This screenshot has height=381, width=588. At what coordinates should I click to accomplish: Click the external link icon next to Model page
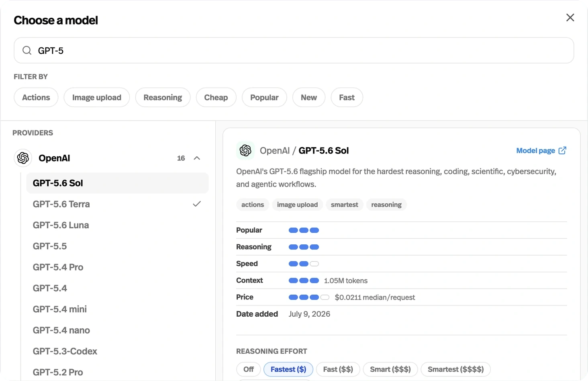562,150
